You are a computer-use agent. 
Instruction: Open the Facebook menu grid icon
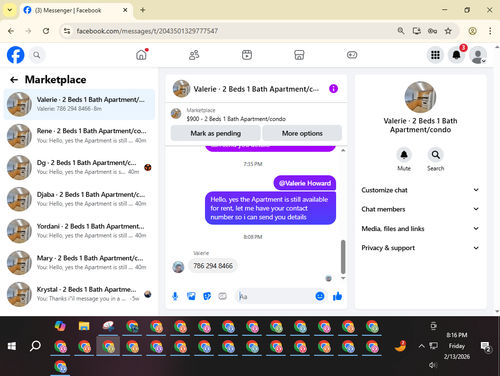point(435,55)
